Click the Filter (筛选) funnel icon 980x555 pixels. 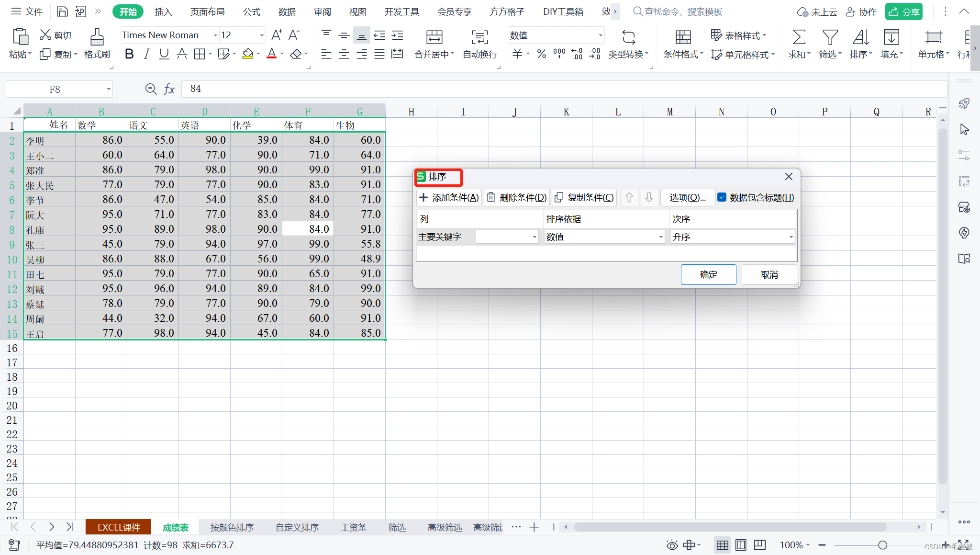830,37
